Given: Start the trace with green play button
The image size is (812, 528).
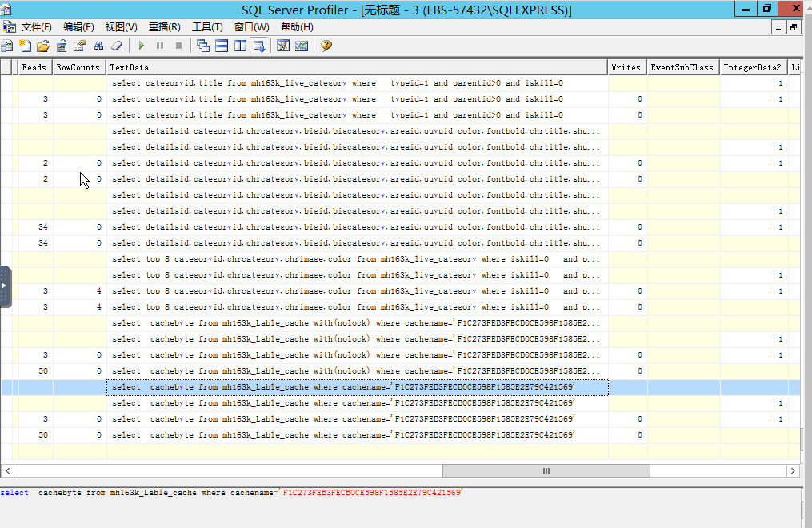Looking at the screenshot, I should point(142,46).
